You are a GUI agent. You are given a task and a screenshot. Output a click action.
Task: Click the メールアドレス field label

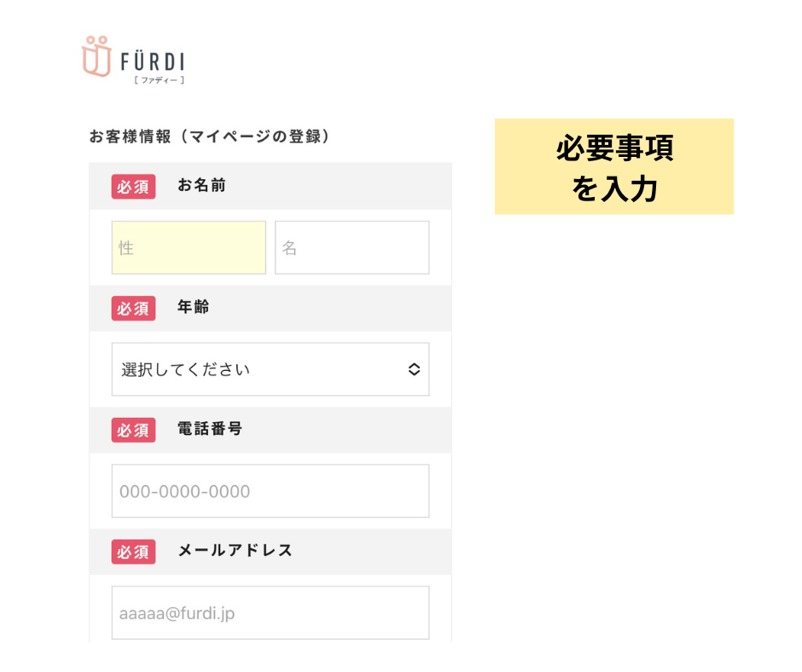point(235,550)
